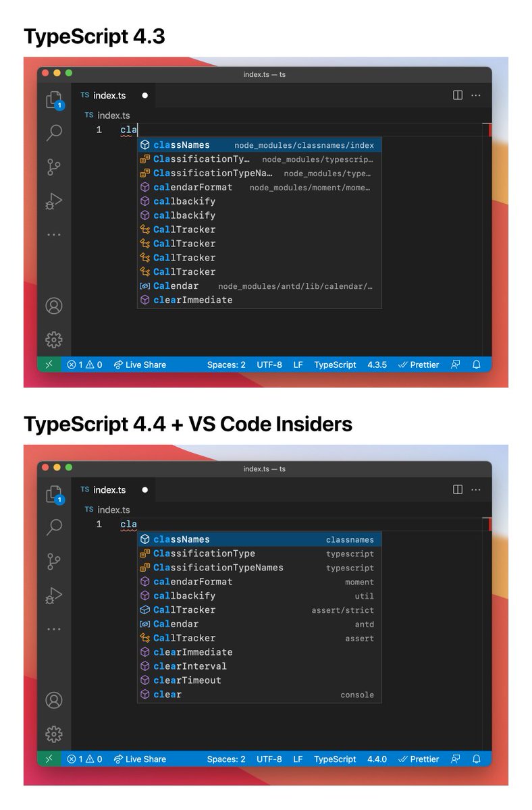Select classNames suggestion in 4.3 window
Viewport: 532px width, 810px height.
click(x=259, y=145)
